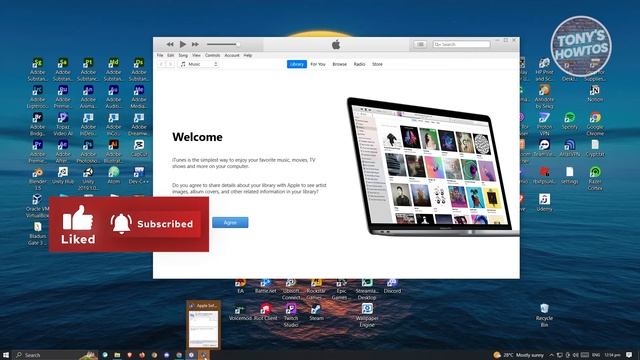Image resolution: width=640 pixels, height=360 pixels.
Task: Switch to the Browse tab
Action: point(339,64)
